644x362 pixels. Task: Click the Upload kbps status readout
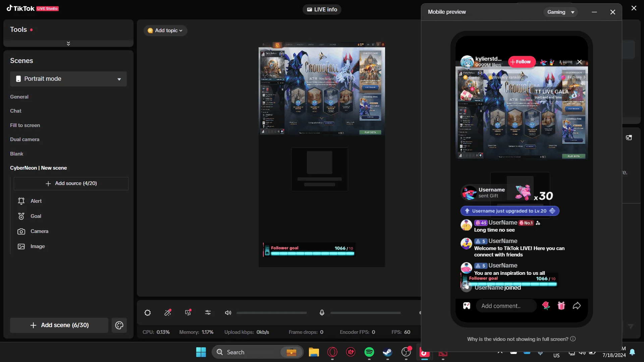[247, 332]
